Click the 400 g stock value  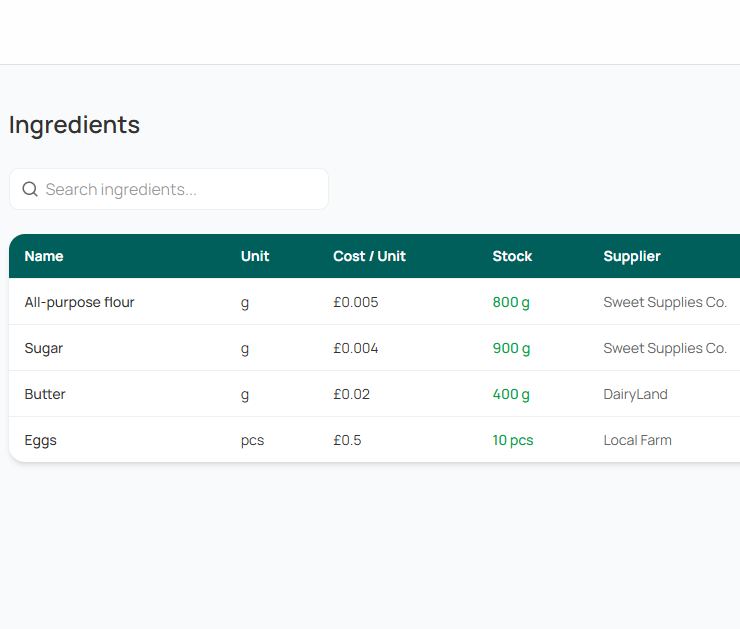[511, 394]
